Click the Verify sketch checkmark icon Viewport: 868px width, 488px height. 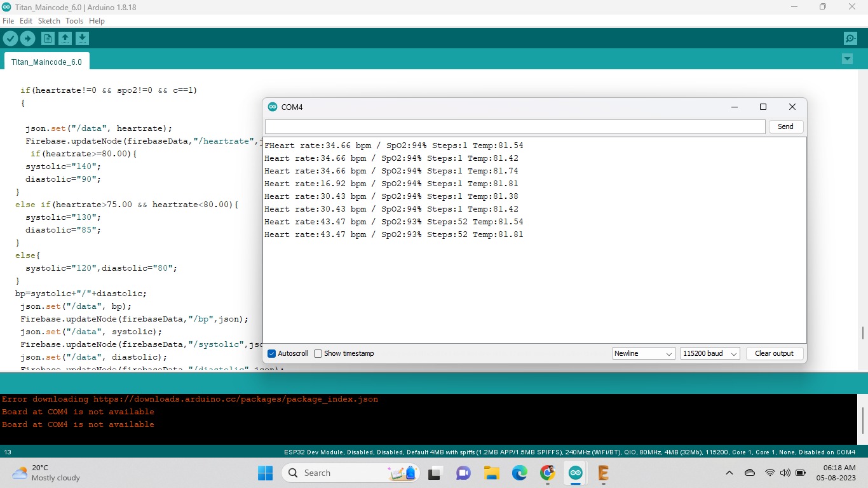click(x=10, y=39)
